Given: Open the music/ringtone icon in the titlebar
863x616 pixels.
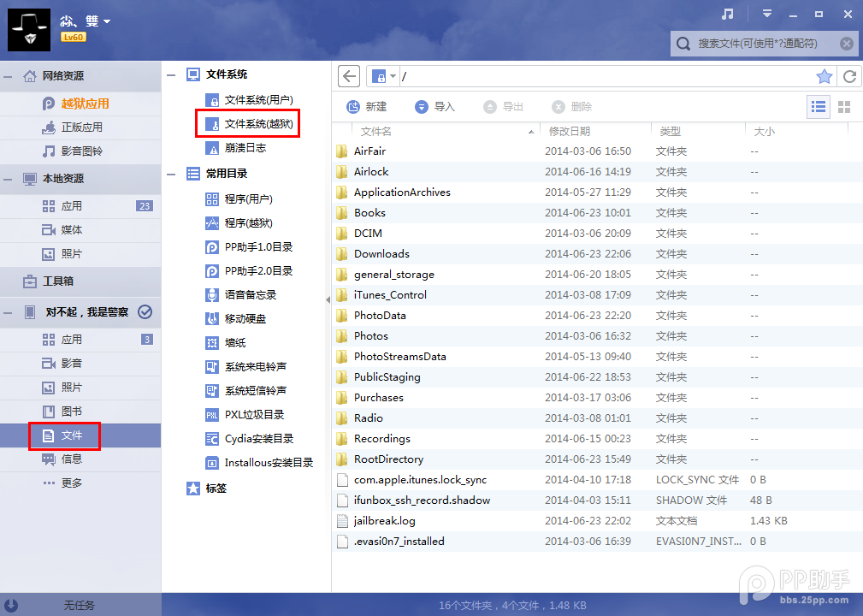Looking at the screenshot, I should 725,14.
